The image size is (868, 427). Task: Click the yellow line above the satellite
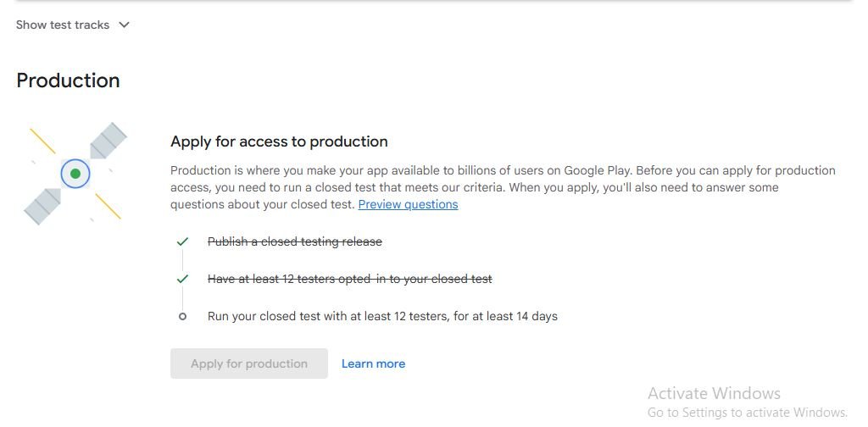pos(42,141)
